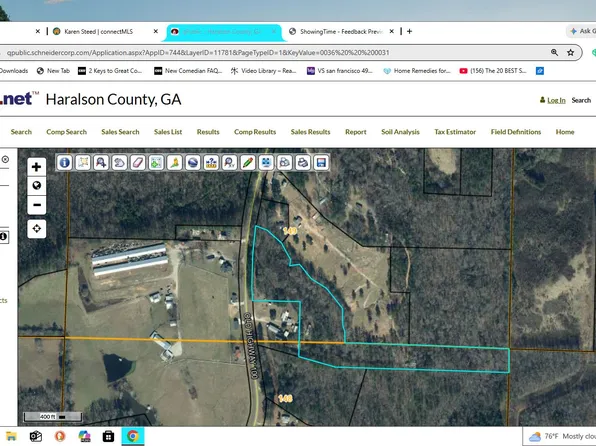Open the New Comedian FAQ bookmark

coord(188,71)
